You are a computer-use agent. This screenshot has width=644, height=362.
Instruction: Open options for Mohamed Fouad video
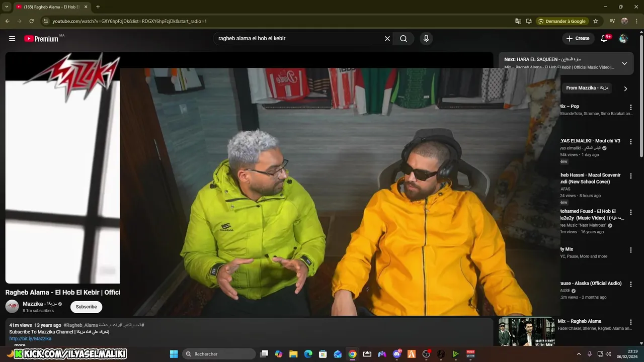point(631,212)
